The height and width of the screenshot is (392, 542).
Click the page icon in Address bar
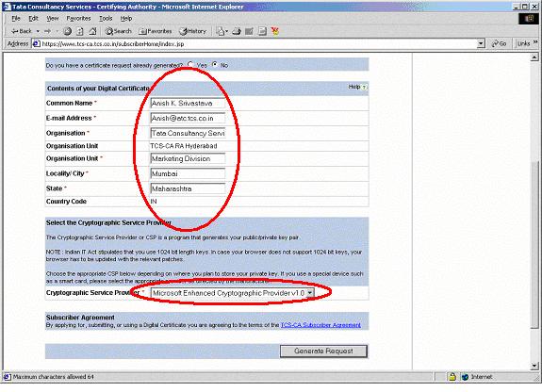coord(36,44)
